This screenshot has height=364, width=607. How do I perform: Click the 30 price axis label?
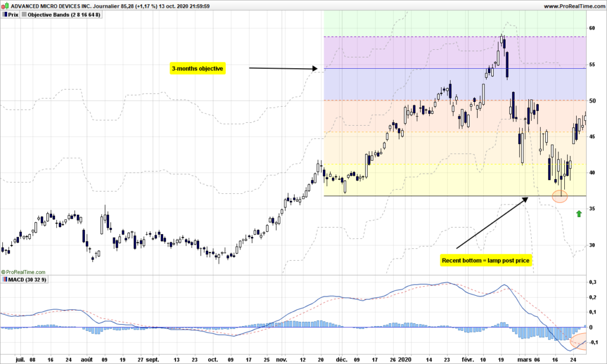pyautogui.click(x=592, y=245)
